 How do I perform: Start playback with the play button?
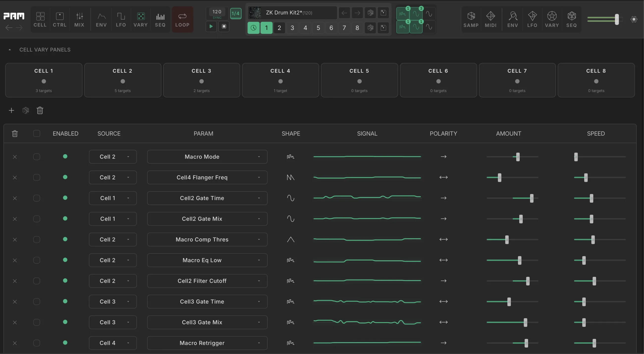pos(211,26)
